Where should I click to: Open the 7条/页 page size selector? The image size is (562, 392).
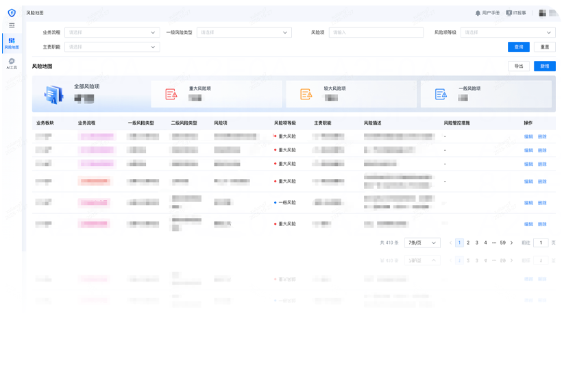pos(422,243)
